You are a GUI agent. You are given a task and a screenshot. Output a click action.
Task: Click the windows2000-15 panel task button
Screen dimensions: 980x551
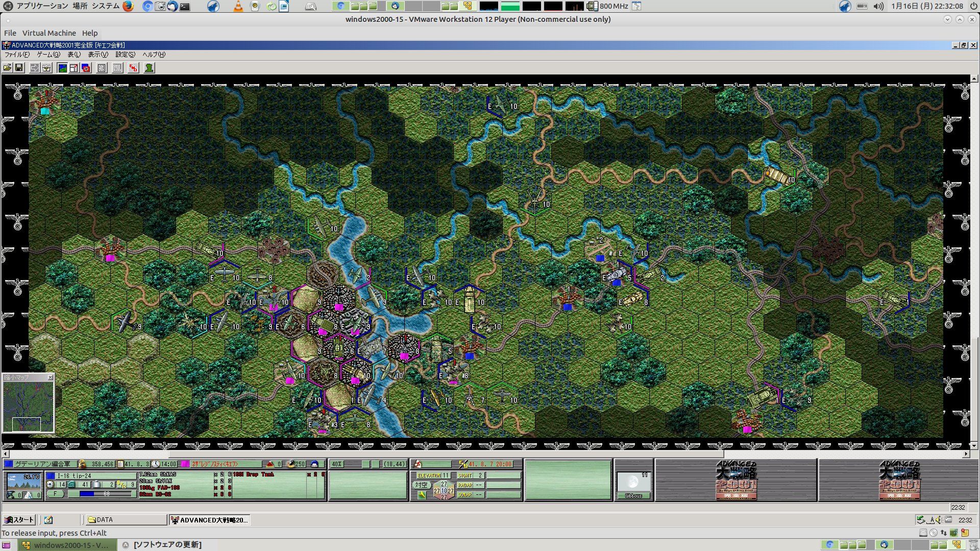click(67, 545)
